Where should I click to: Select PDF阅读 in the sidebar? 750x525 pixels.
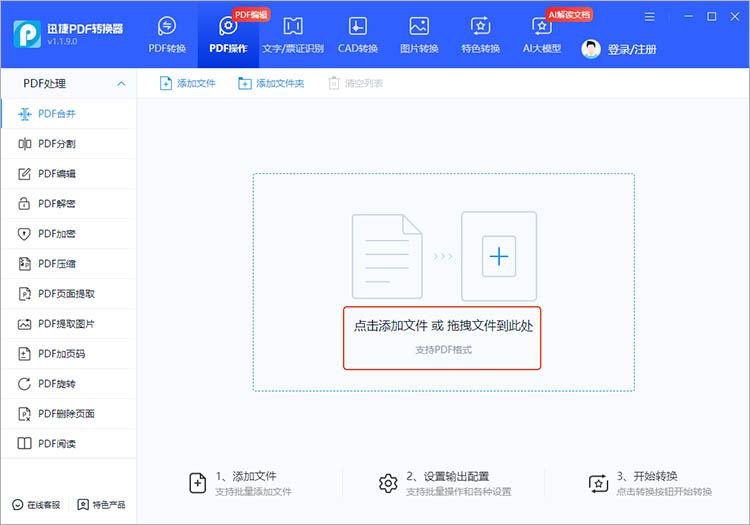[68, 444]
